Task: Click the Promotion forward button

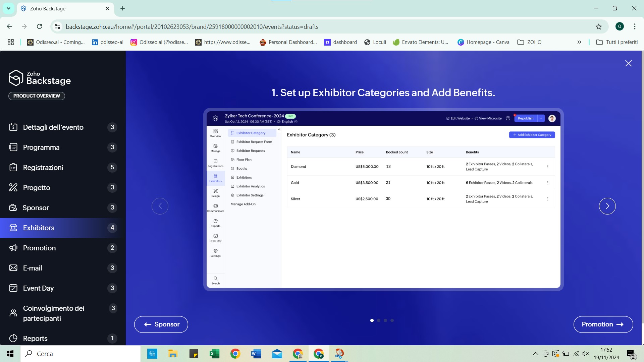Action: click(603, 324)
